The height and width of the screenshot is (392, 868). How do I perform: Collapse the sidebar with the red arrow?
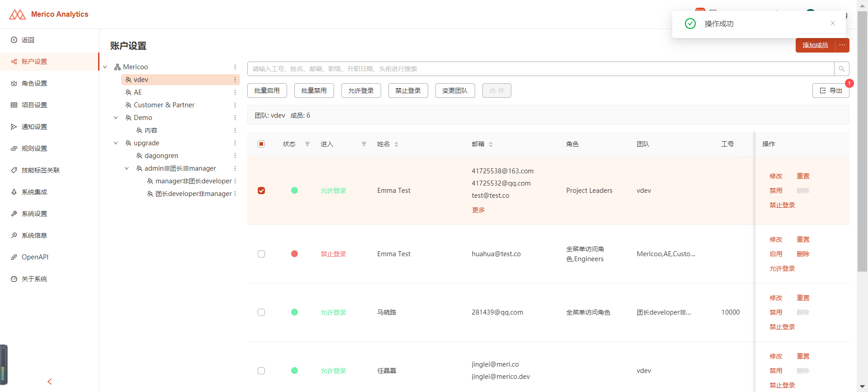tap(50, 382)
